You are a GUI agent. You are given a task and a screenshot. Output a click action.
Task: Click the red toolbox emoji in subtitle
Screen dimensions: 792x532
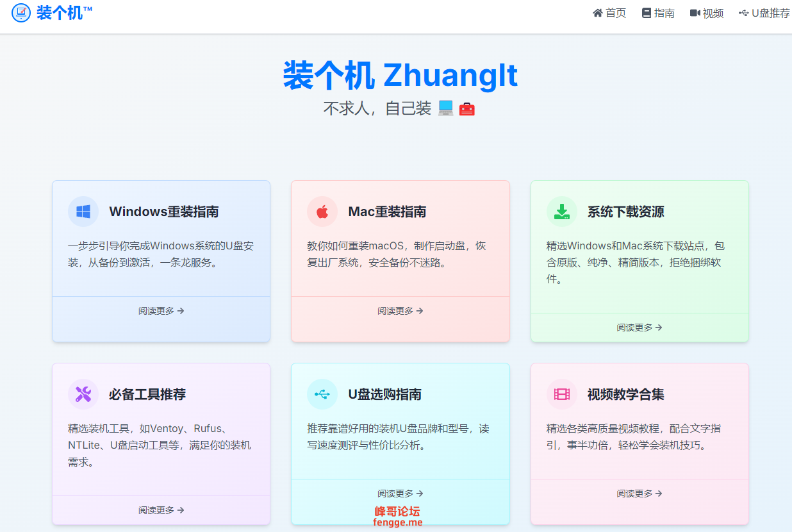coord(467,109)
